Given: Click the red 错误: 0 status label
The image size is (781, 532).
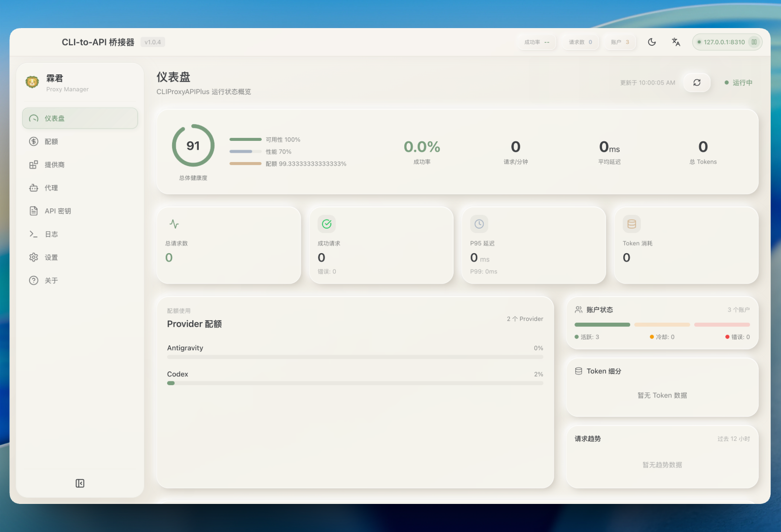Looking at the screenshot, I should coord(738,337).
